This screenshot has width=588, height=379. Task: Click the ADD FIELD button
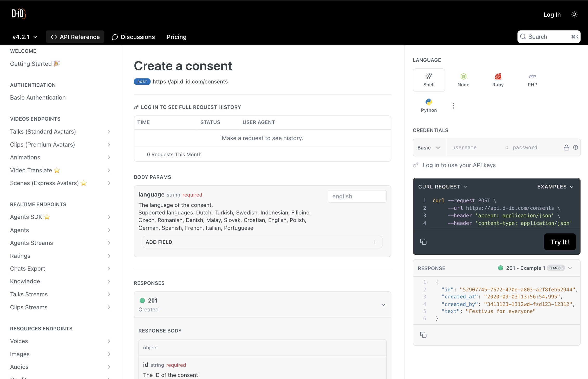click(x=262, y=242)
